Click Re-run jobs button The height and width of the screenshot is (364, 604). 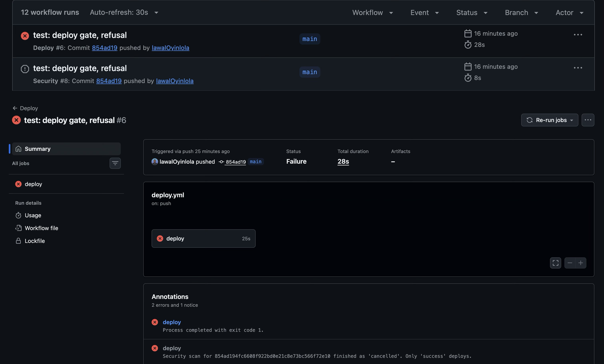549,120
